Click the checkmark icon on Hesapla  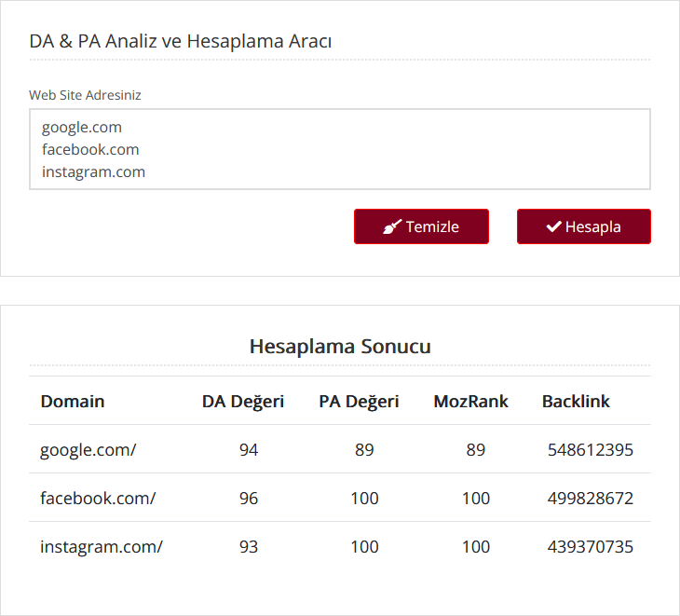pos(553,226)
